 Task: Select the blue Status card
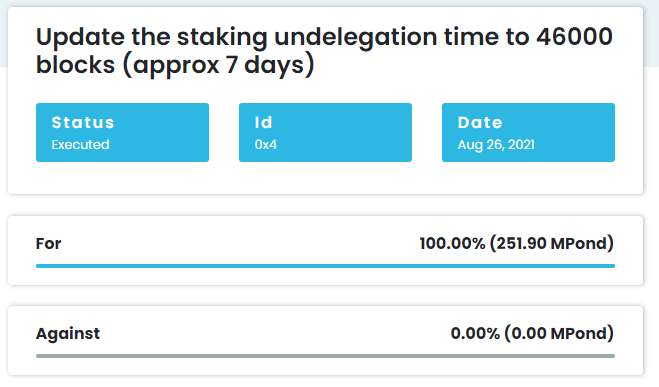(x=122, y=132)
